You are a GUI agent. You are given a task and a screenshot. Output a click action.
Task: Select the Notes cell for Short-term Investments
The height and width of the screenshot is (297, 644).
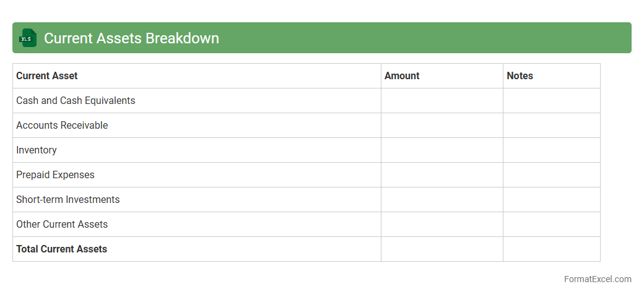coord(551,199)
